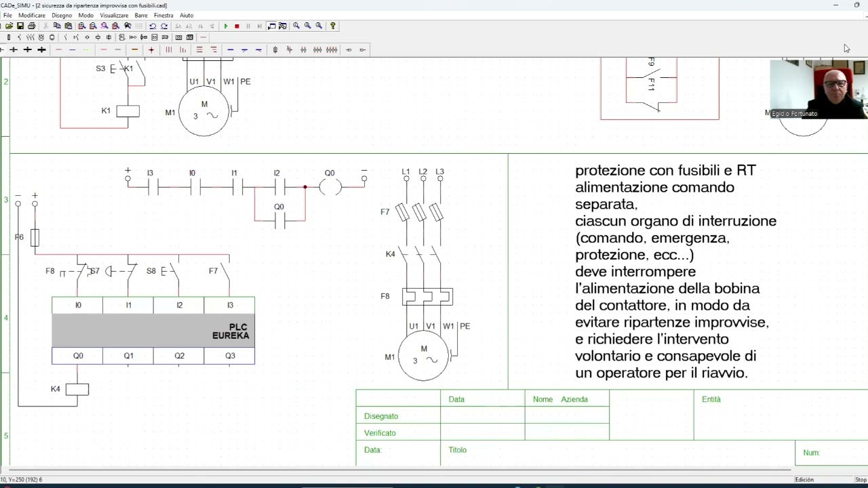Open the Aiuto menu
Screen dimensions: 868x488
(x=186, y=15)
